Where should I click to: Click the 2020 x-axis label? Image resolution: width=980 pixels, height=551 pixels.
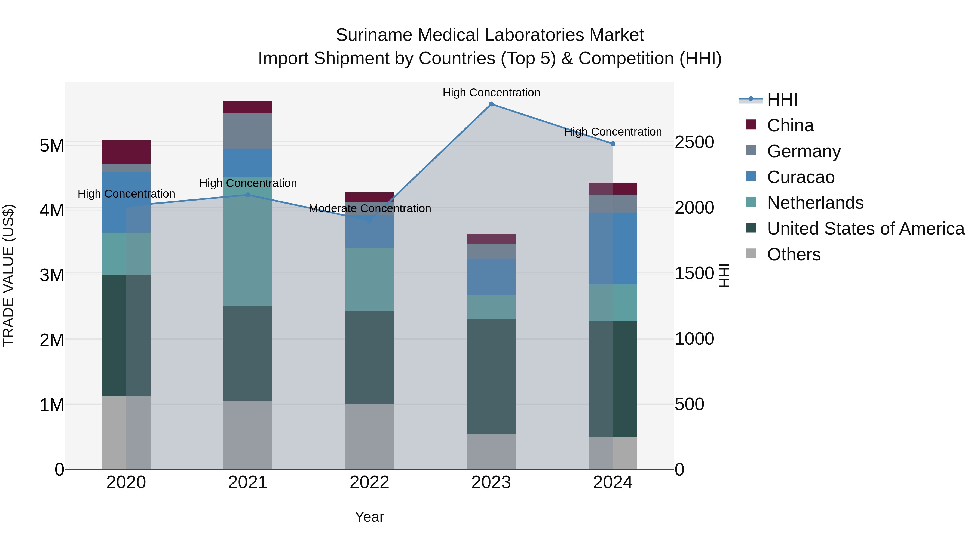tap(126, 482)
